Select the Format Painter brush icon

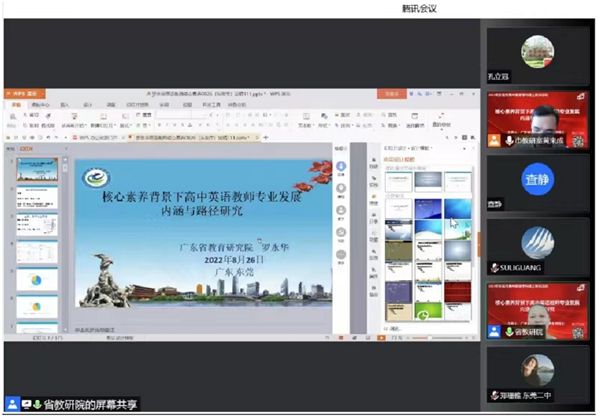49,115
